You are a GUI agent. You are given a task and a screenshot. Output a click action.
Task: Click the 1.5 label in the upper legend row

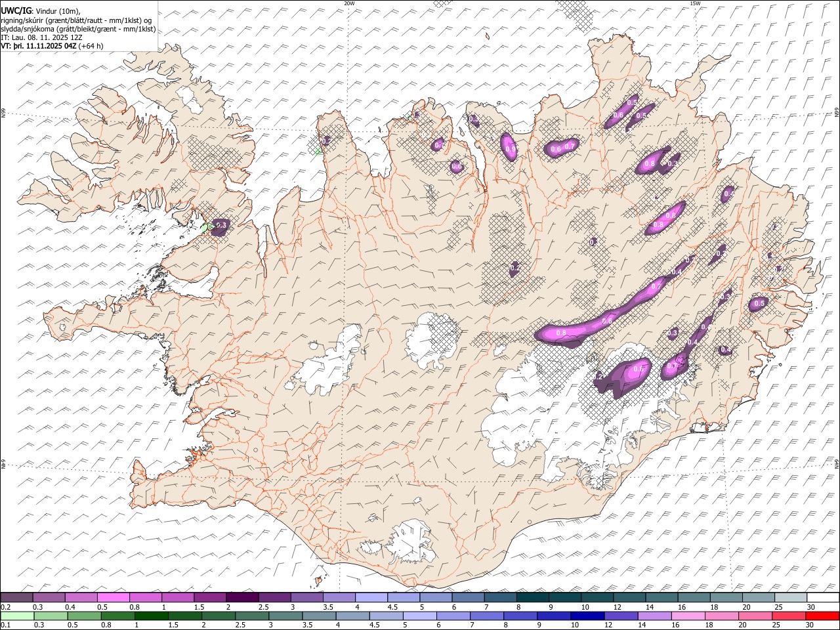[x=198, y=607]
